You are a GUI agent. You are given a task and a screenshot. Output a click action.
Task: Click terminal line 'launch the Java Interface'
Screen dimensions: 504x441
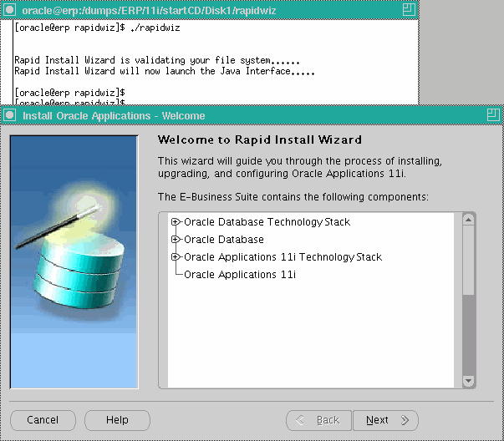[165, 71]
